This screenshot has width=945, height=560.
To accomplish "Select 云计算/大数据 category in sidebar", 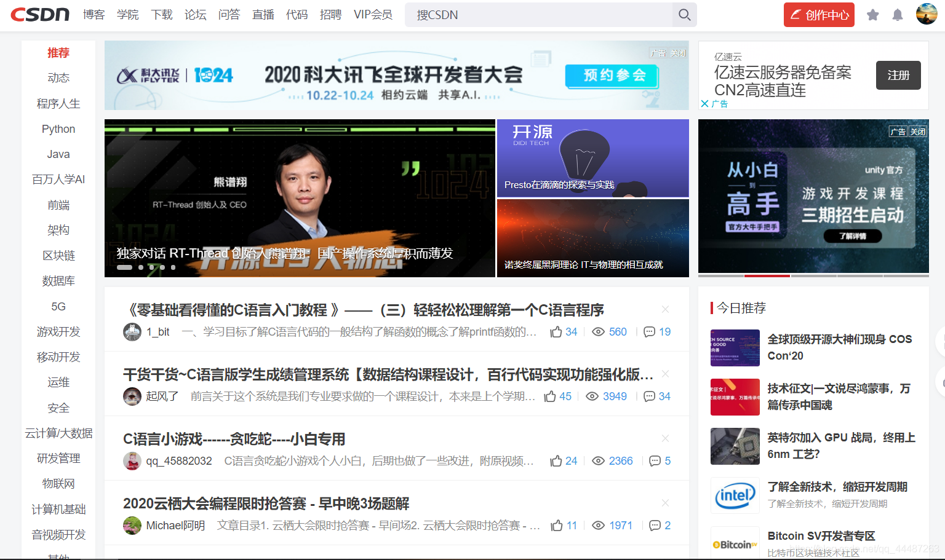I will coord(58,433).
